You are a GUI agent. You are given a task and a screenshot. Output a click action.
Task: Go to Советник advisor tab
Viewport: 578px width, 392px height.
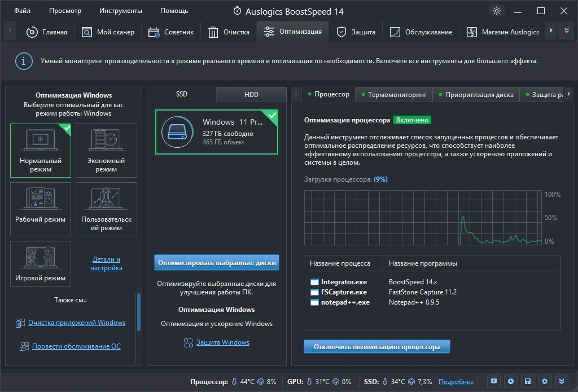point(170,32)
